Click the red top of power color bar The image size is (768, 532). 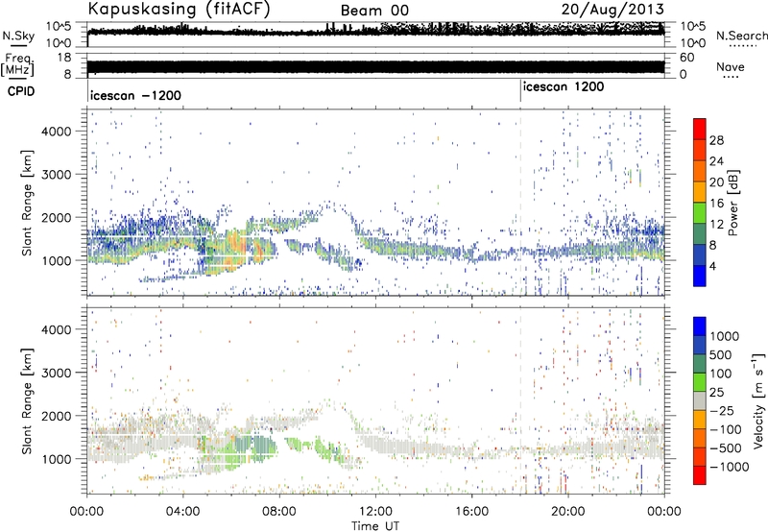700,130
